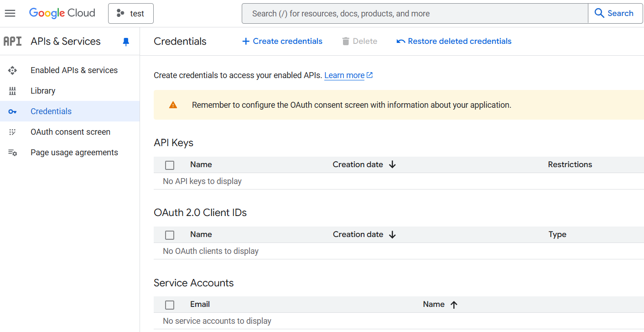Click the API icon beside APIs & Services
The image size is (644, 332).
13,41
